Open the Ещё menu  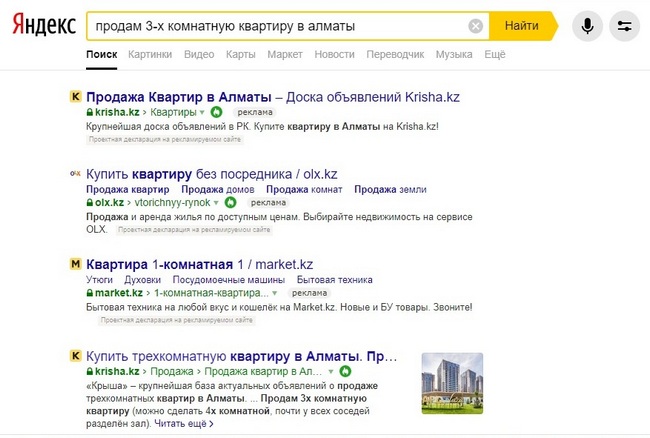(x=495, y=54)
